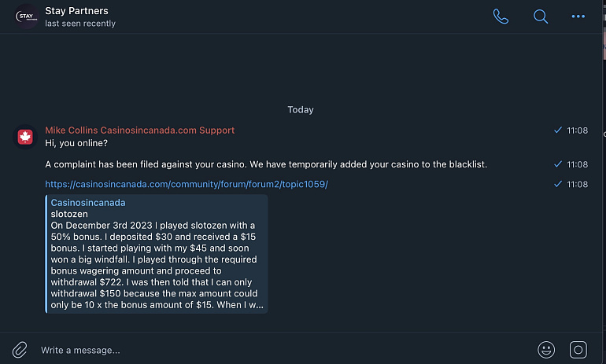Open Stay Partners profile avatar in header

pos(26,17)
